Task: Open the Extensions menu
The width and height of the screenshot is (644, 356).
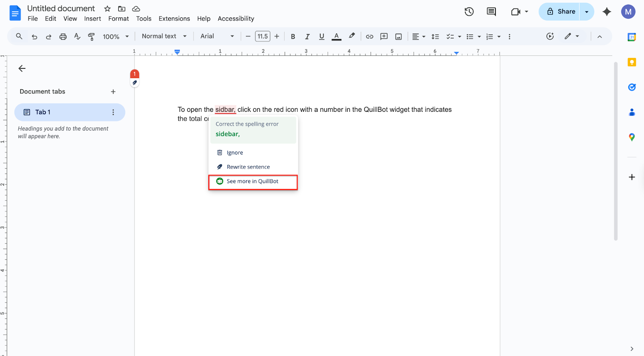Action: pos(174,19)
